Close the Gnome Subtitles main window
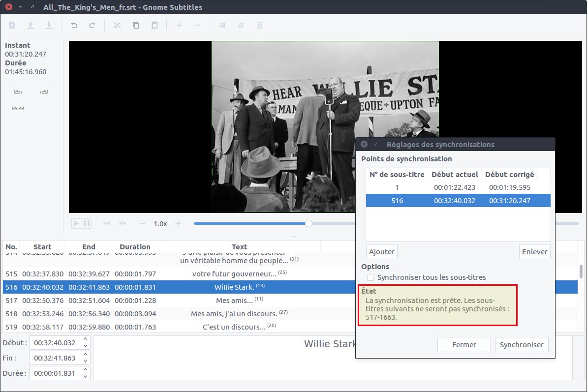Viewport: 587px width, 392px height. (x=9, y=7)
